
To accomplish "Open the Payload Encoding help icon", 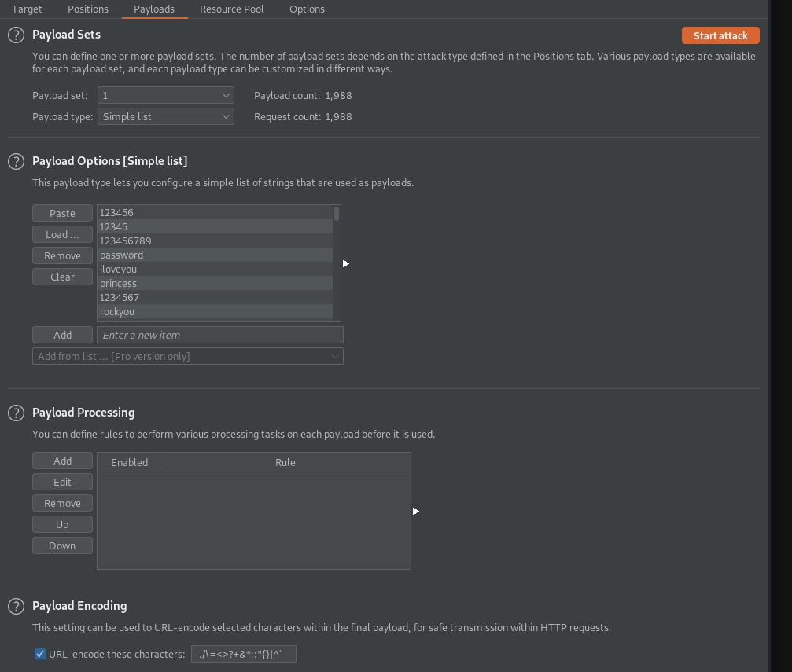I will [x=16, y=606].
